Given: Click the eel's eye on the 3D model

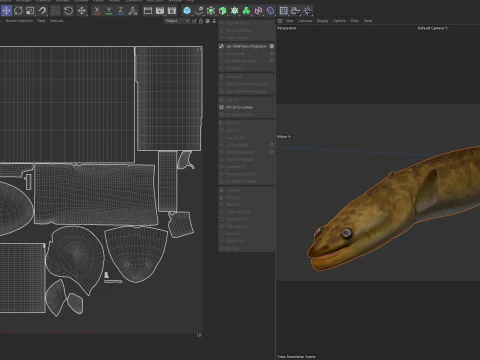Looking at the screenshot, I should click(347, 233).
